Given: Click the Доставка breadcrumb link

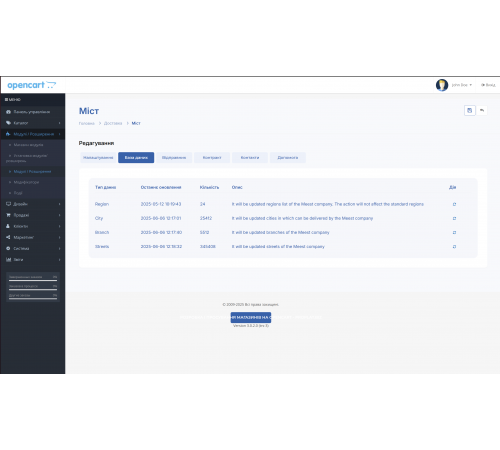Looking at the screenshot, I should tap(113, 123).
